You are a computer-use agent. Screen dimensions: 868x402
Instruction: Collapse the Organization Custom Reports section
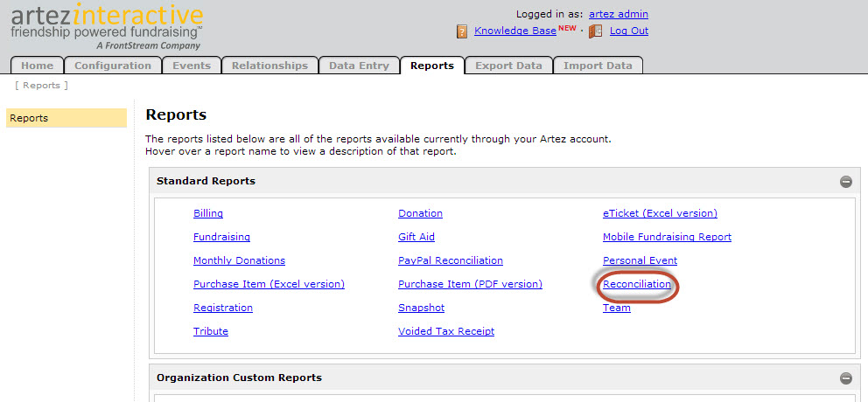845,378
